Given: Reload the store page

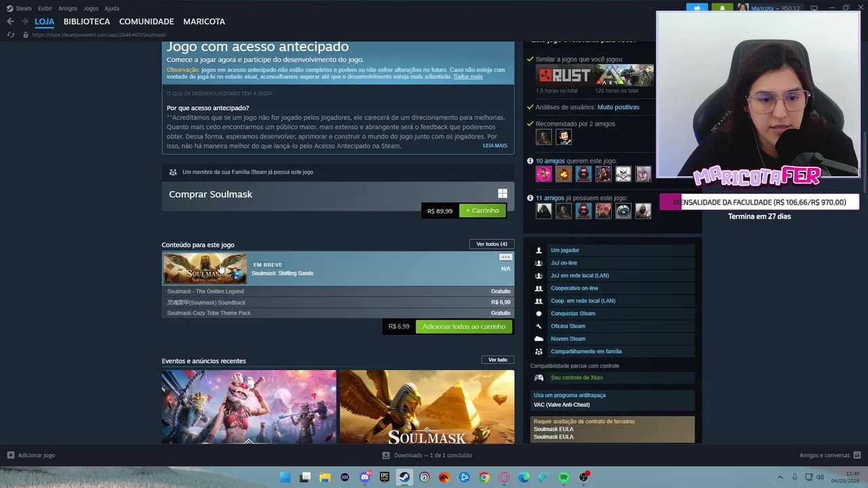Looking at the screenshot, I should pos(10,35).
